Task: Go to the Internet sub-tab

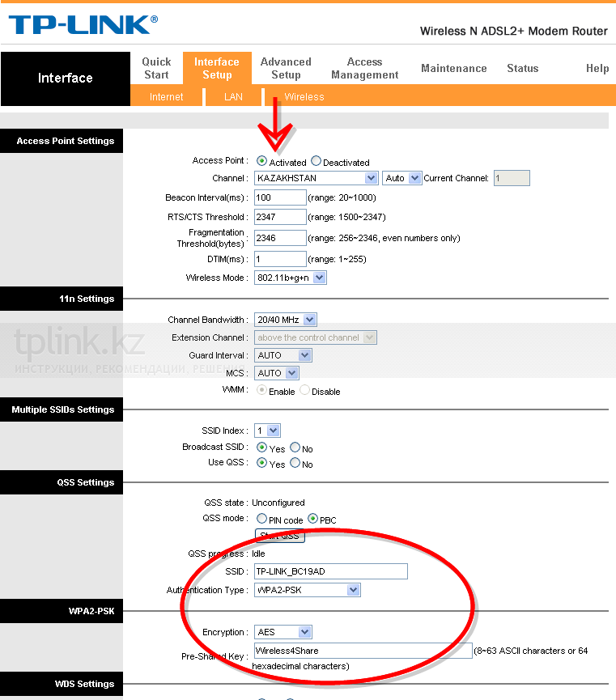Action: [166, 97]
